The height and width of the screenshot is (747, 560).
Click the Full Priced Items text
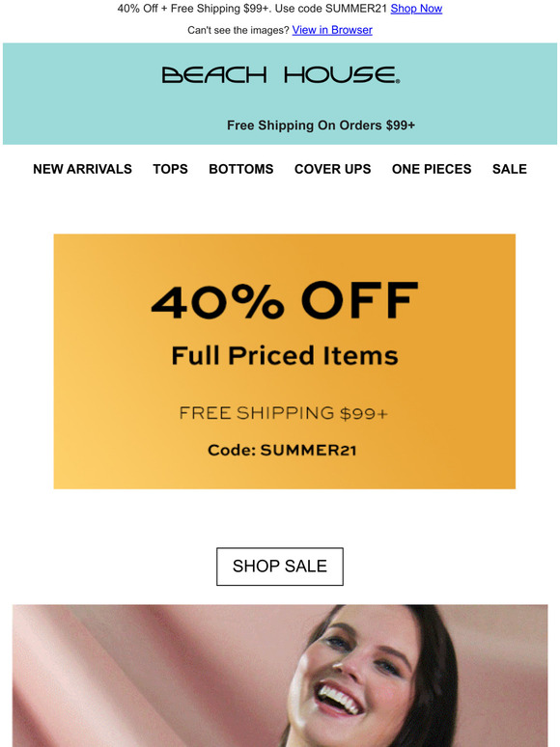coord(285,356)
